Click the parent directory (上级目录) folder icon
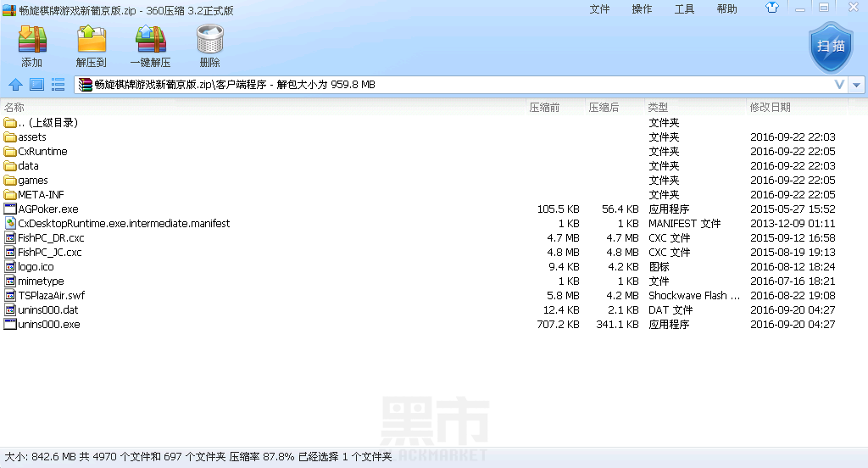Image resolution: width=868 pixels, height=468 pixels. (x=10, y=122)
